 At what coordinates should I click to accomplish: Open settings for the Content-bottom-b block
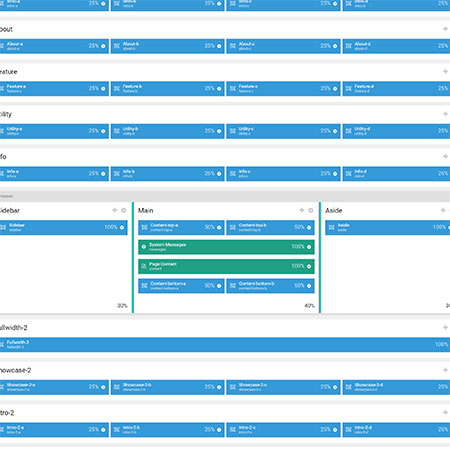(x=309, y=286)
